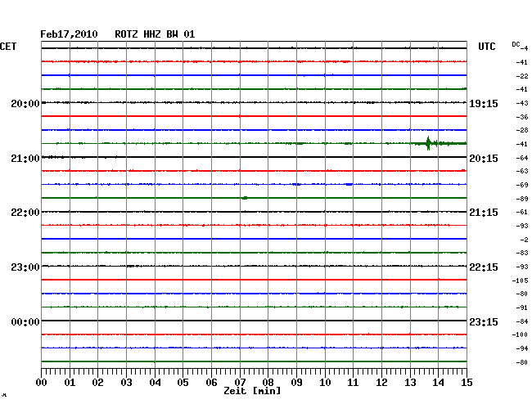Screen dimensions: 532x404
Task: Click the DC value '-36'
Action: tap(522, 117)
